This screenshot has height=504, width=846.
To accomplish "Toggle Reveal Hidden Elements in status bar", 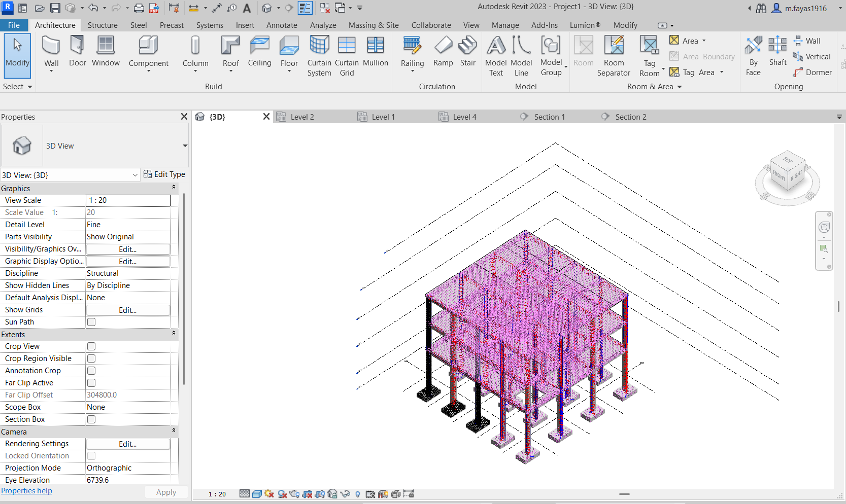I will coord(357,493).
